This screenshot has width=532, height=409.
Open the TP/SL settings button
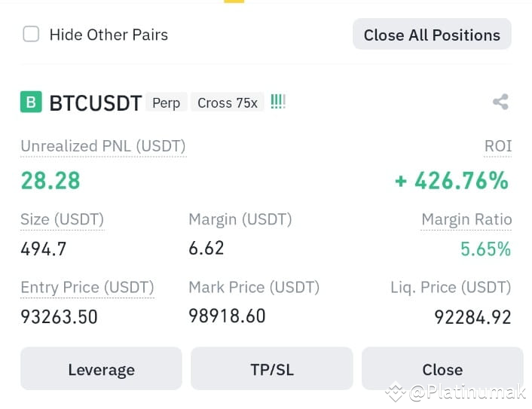[x=272, y=368]
